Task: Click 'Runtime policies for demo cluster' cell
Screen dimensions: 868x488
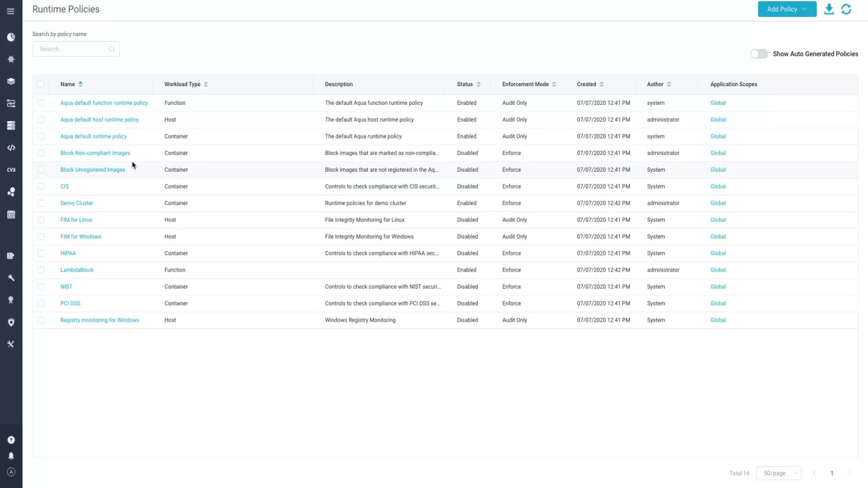Action: coord(366,203)
